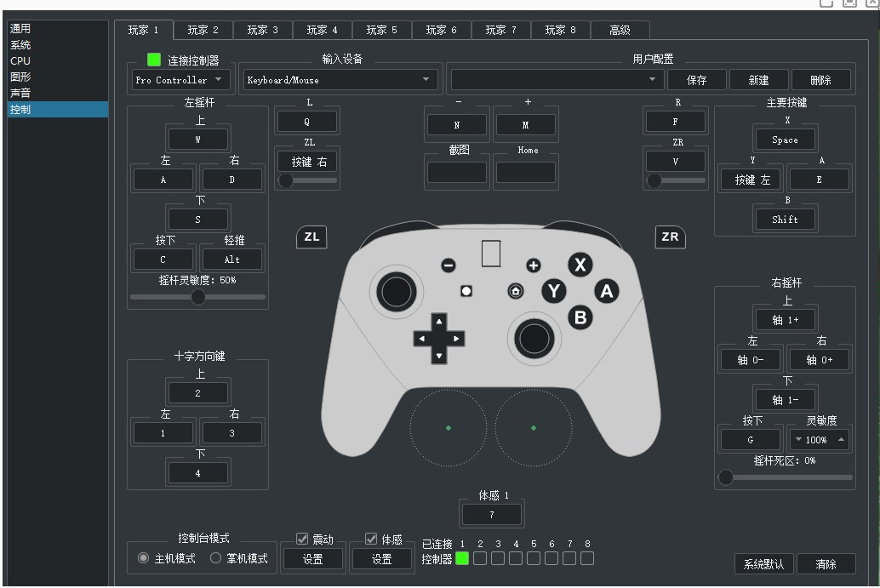Click the B button on controller image
Image resolution: width=880 pixels, height=588 pixels.
[x=580, y=317]
